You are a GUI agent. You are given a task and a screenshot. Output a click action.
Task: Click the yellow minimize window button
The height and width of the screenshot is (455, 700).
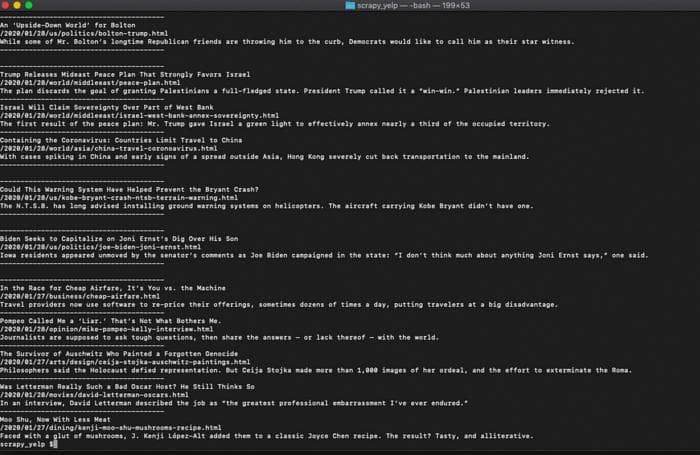click(x=17, y=5)
